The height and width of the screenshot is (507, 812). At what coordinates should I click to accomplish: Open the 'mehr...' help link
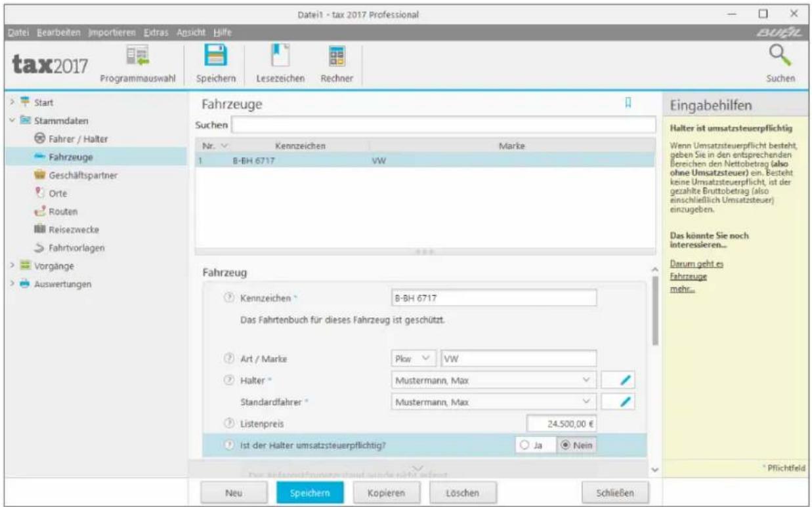[x=681, y=289]
